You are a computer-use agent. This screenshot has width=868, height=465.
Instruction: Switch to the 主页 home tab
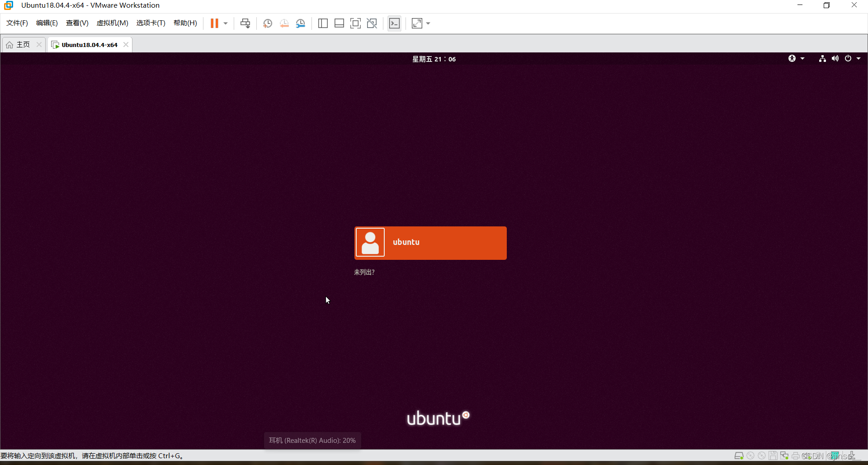point(23,44)
